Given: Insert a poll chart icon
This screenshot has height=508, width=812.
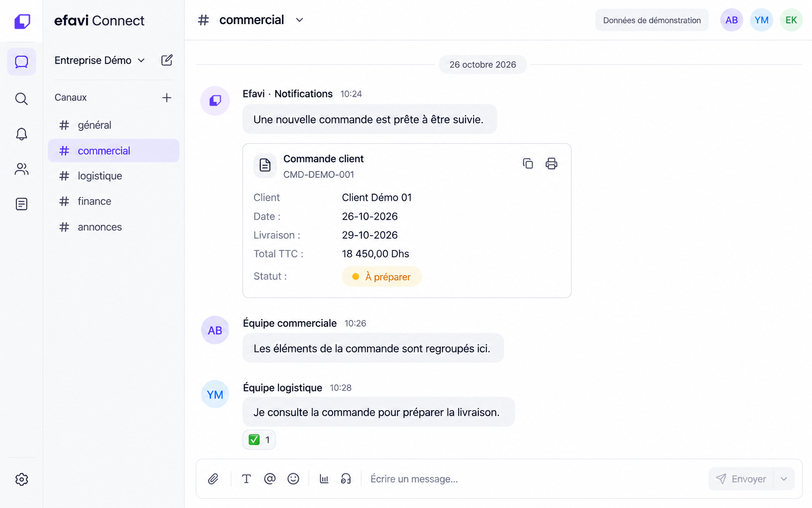Looking at the screenshot, I should (324, 479).
